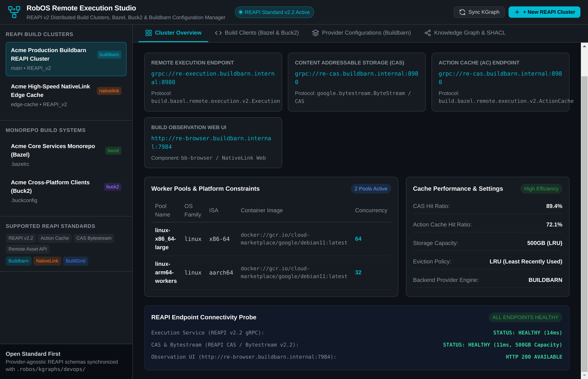Open the Cluster Overview tab
The height and width of the screenshot is (379, 588).
point(173,33)
